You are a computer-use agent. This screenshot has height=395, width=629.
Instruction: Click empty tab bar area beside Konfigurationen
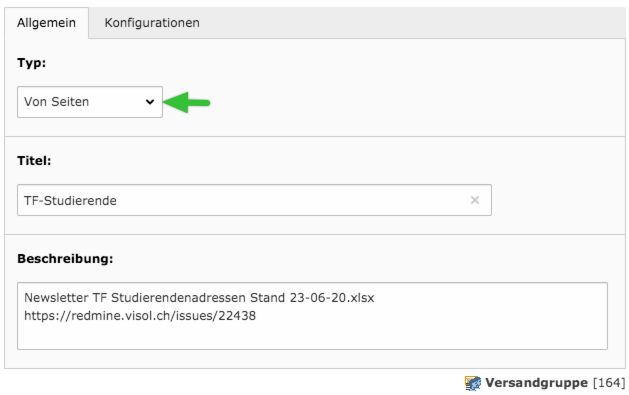coord(417,23)
